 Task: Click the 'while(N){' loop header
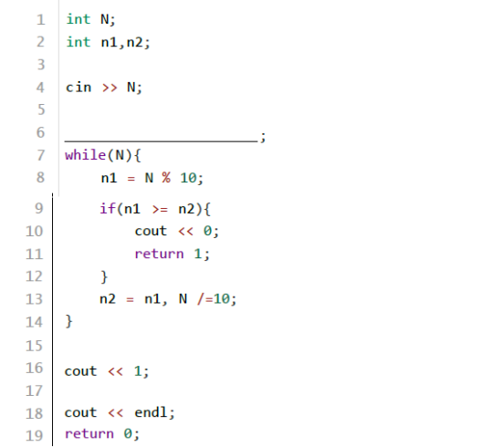(103, 155)
